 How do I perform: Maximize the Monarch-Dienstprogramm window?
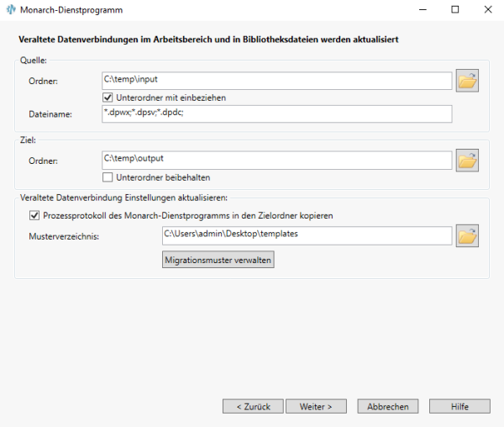pyautogui.click(x=454, y=10)
